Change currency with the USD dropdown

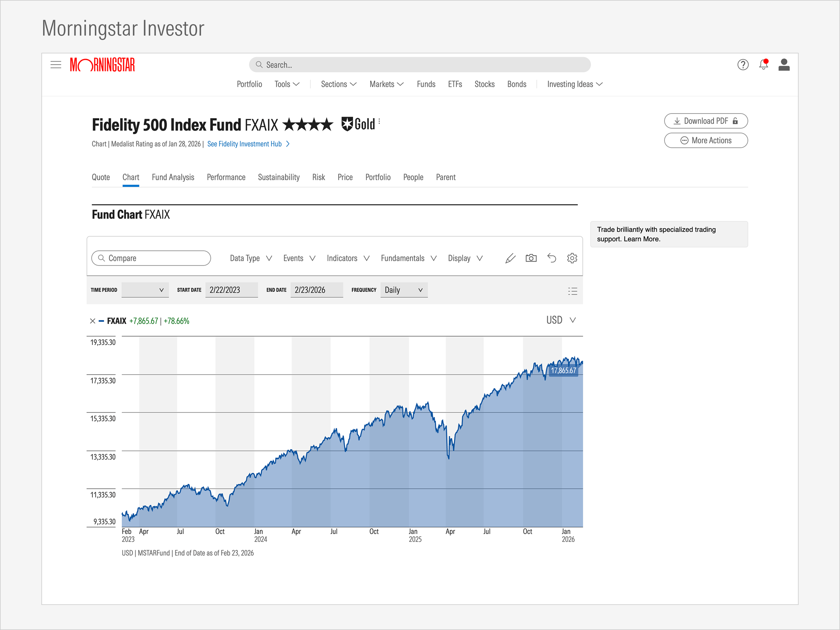[561, 320]
